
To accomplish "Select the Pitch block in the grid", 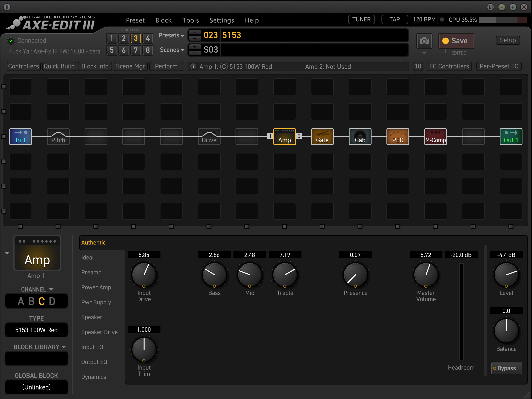I will click(x=58, y=137).
